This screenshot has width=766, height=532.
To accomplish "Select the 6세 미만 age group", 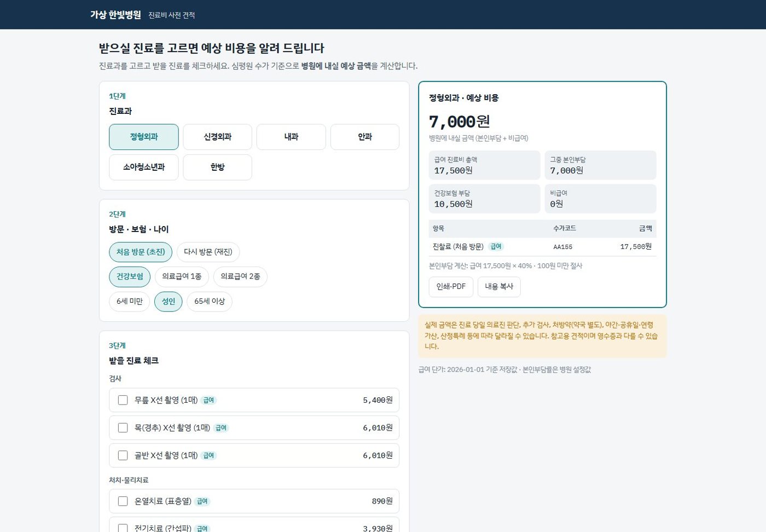I will pyautogui.click(x=130, y=301).
